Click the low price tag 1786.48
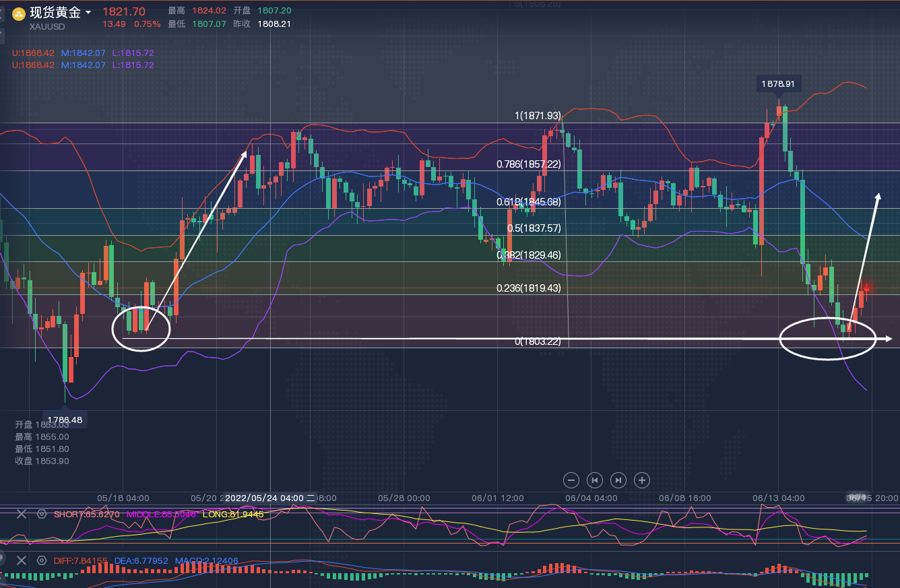The width and height of the screenshot is (900, 588). [x=65, y=420]
